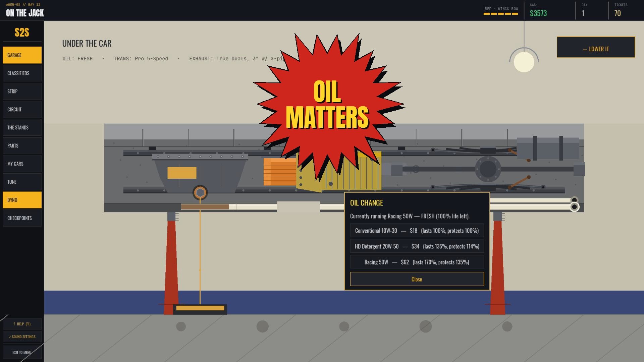
Task: Click the TRANS: Pro 5-Speed status
Action: click(141, 59)
